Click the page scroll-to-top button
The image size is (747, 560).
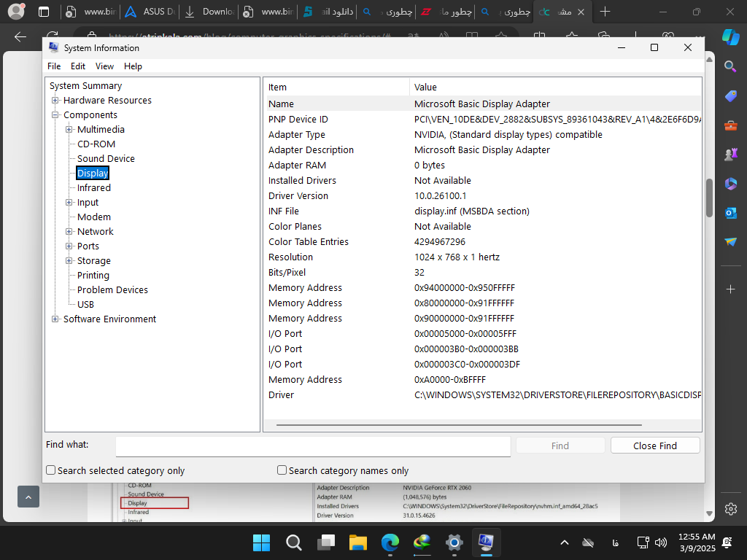click(28, 497)
